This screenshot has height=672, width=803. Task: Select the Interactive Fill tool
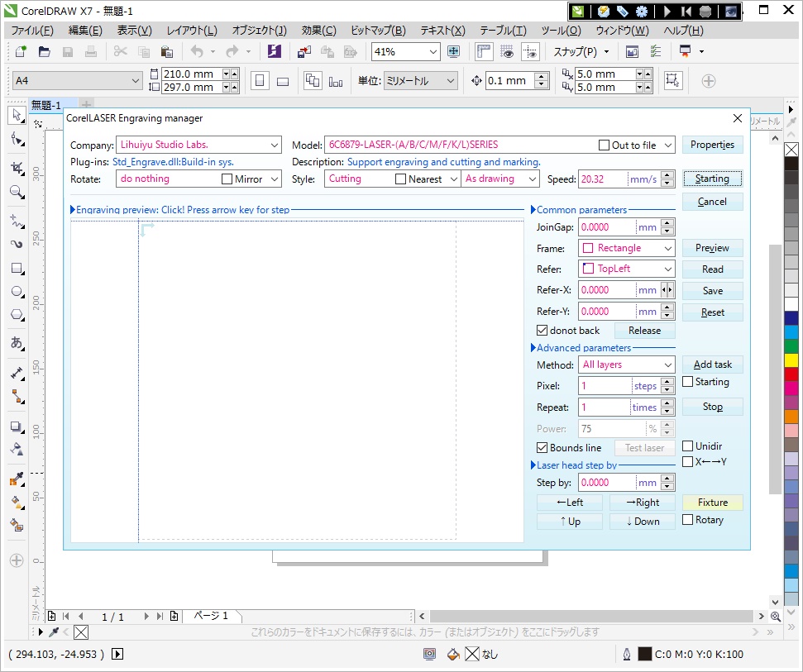point(17,502)
